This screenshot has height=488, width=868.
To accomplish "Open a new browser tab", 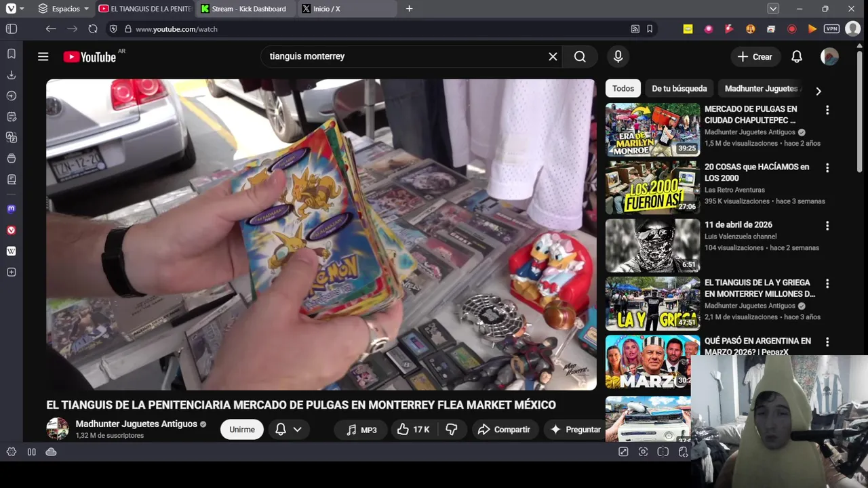I will tap(409, 9).
